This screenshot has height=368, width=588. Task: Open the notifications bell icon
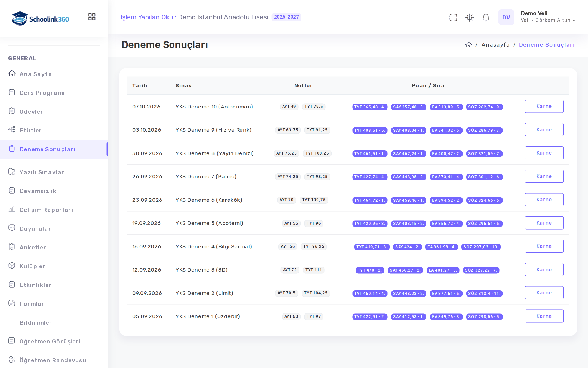coord(486,18)
